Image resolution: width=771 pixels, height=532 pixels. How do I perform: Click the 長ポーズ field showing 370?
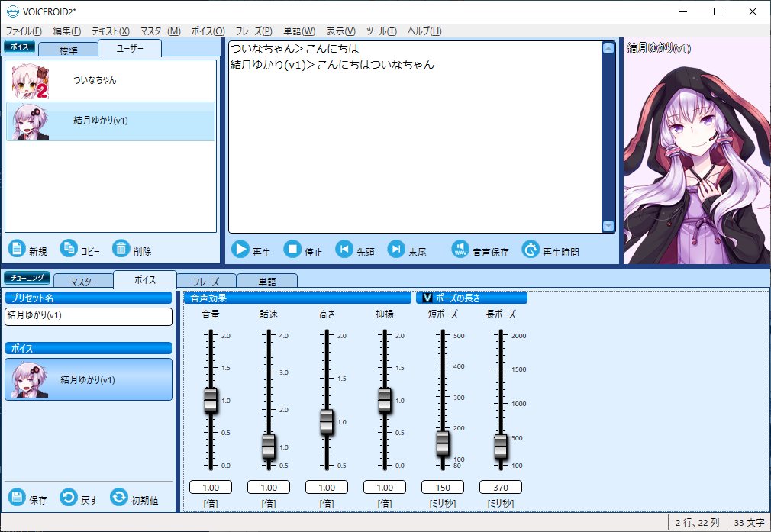click(501, 487)
